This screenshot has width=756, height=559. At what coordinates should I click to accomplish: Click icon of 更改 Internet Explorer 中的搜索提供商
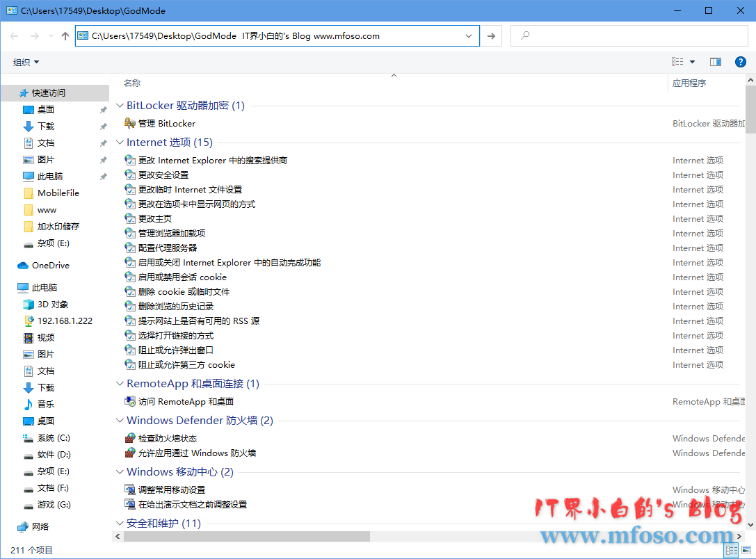click(129, 160)
